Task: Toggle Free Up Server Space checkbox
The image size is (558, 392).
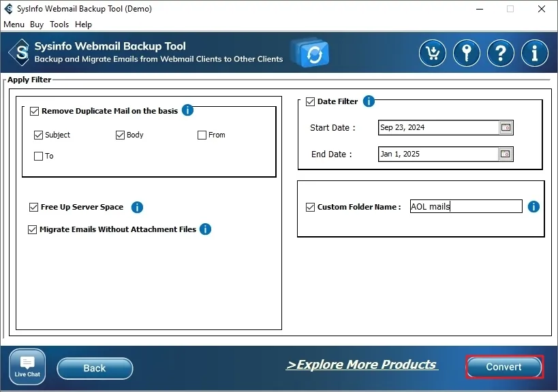Action: [x=33, y=207]
